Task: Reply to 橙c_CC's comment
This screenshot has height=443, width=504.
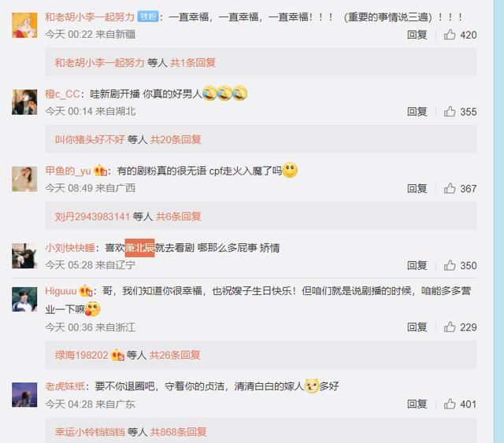Action: (417, 112)
